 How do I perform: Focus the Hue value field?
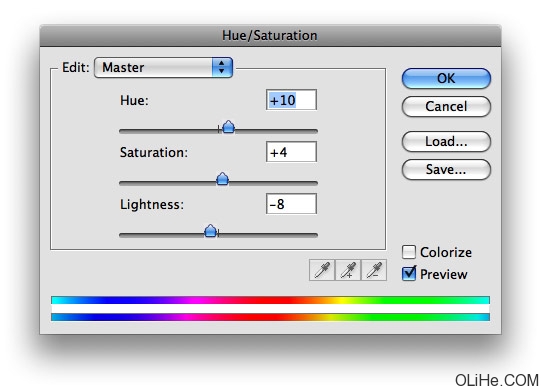[291, 100]
